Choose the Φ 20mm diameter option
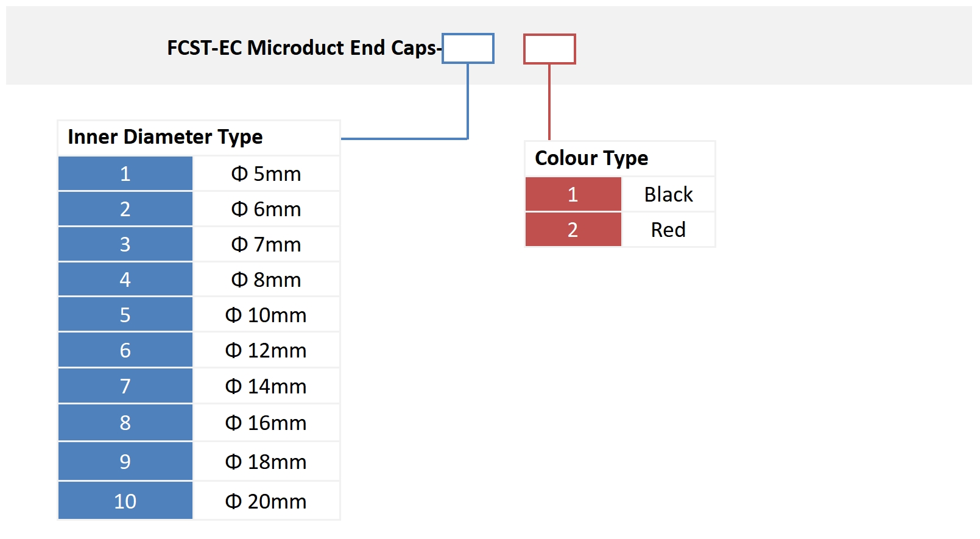The height and width of the screenshot is (539, 980). tap(266, 501)
